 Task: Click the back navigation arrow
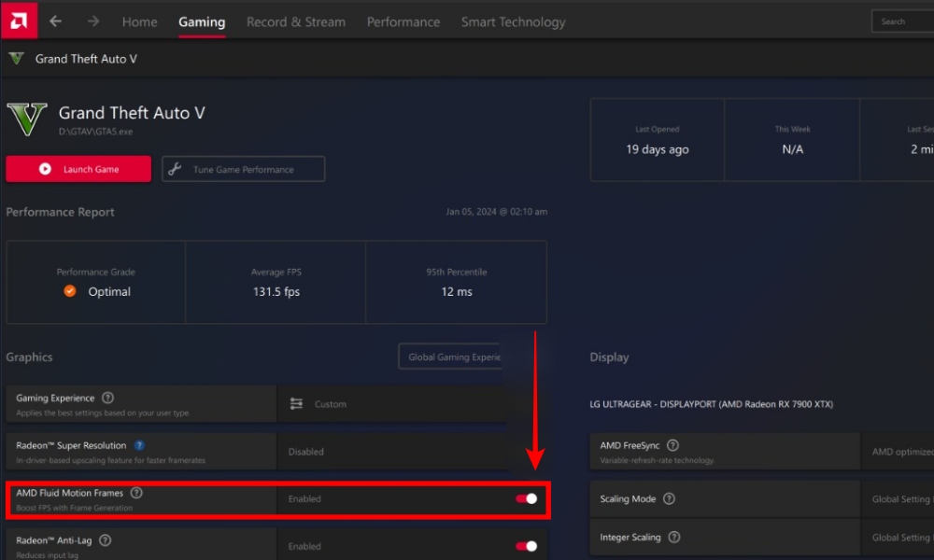55,21
